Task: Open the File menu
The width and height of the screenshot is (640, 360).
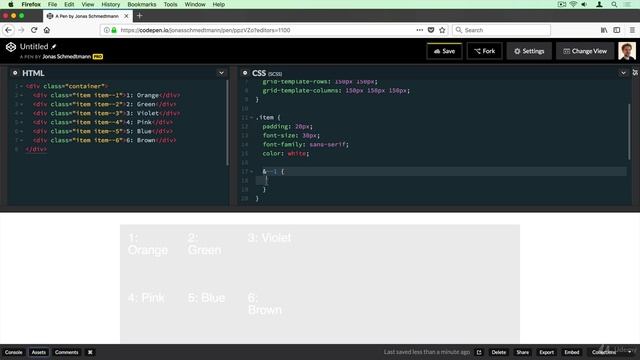Action: click(52, 4)
